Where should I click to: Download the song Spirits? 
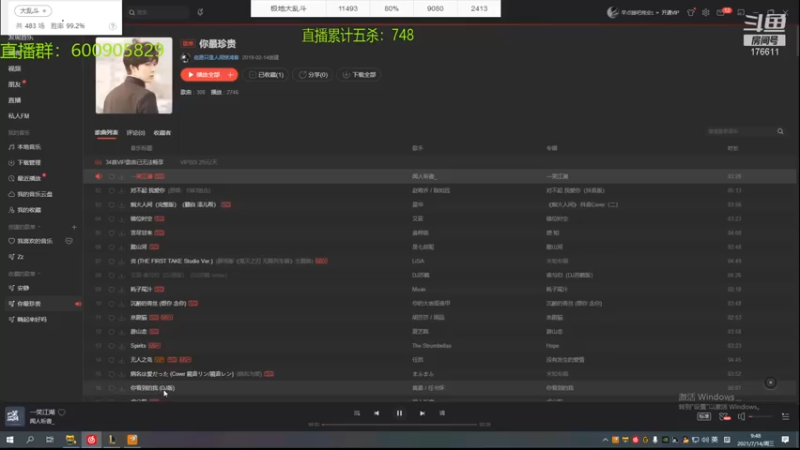121,346
